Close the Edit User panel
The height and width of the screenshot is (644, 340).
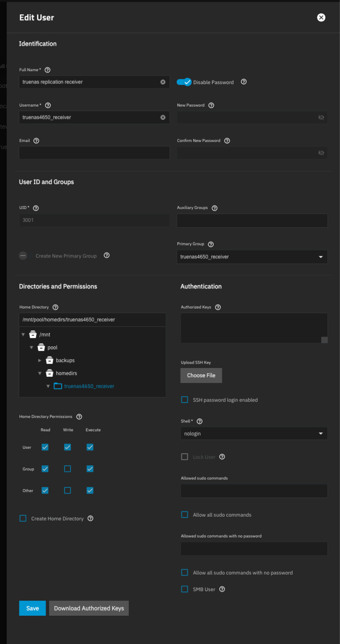point(321,18)
